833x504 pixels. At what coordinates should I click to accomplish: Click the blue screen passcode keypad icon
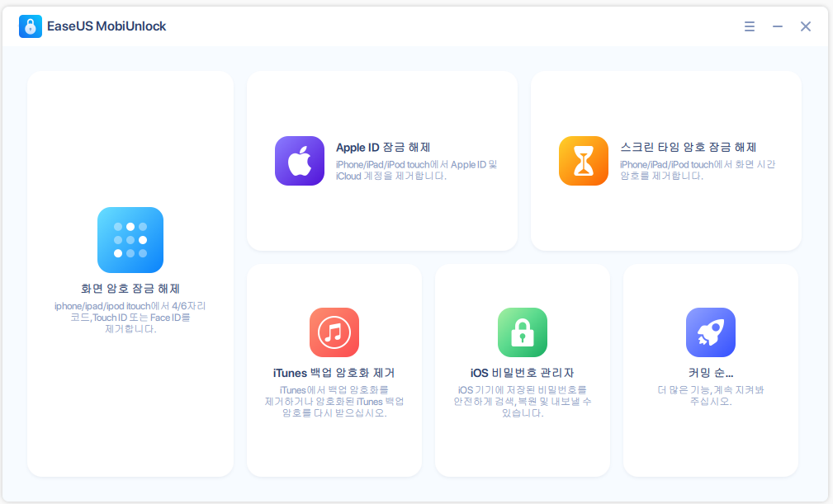pos(130,240)
